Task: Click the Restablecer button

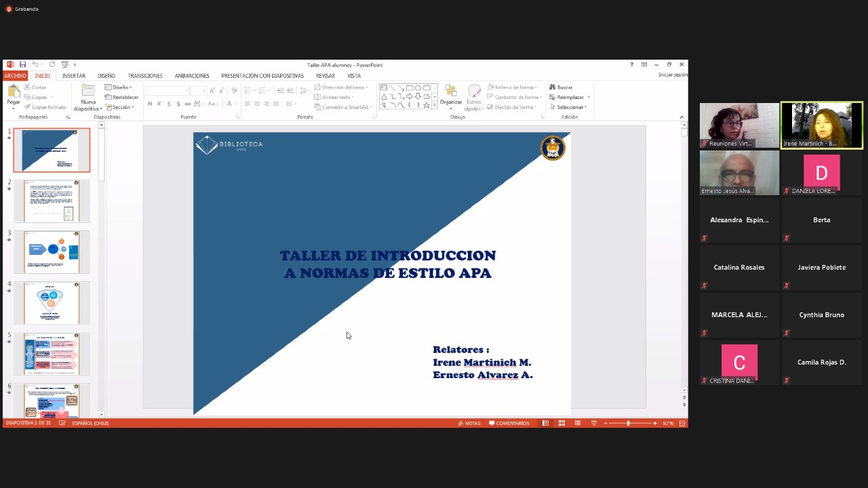Action: click(122, 97)
